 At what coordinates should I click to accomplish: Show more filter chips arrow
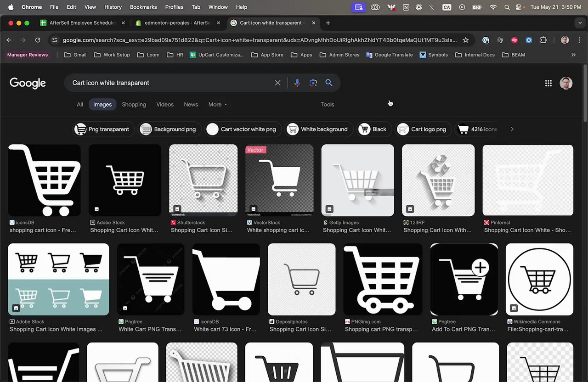(512, 129)
